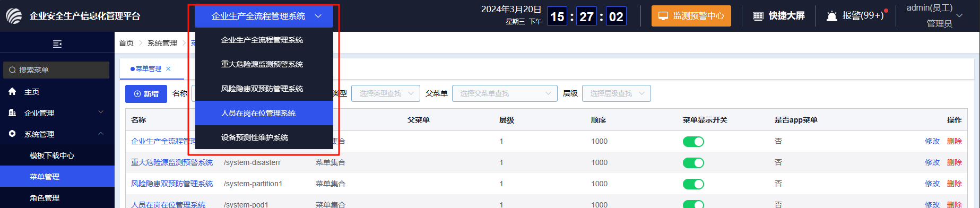
Task: Click 删除 in 企业生产全流程管理 row
Action: [x=954, y=141]
